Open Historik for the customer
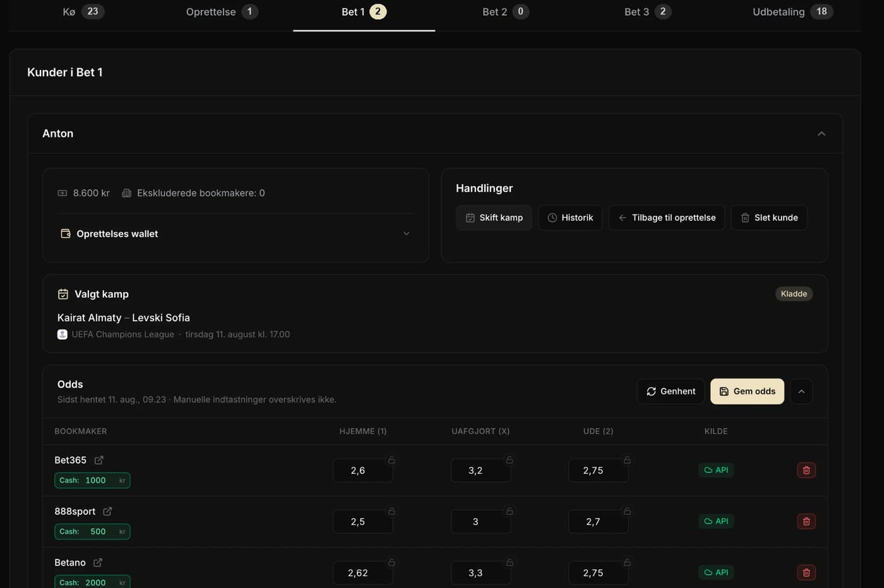 coord(570,218)
